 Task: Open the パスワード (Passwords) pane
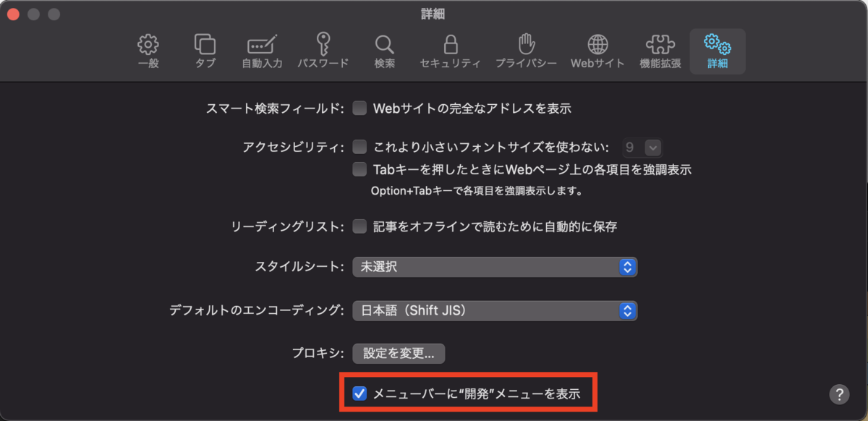(321, 49)
